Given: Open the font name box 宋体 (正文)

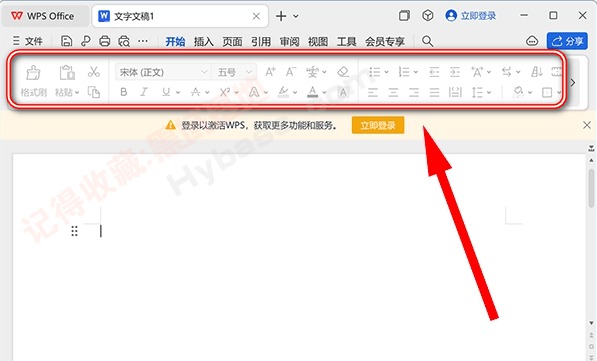Looking at the screenshot, I should pyautogui.click(x=163, y=72).
